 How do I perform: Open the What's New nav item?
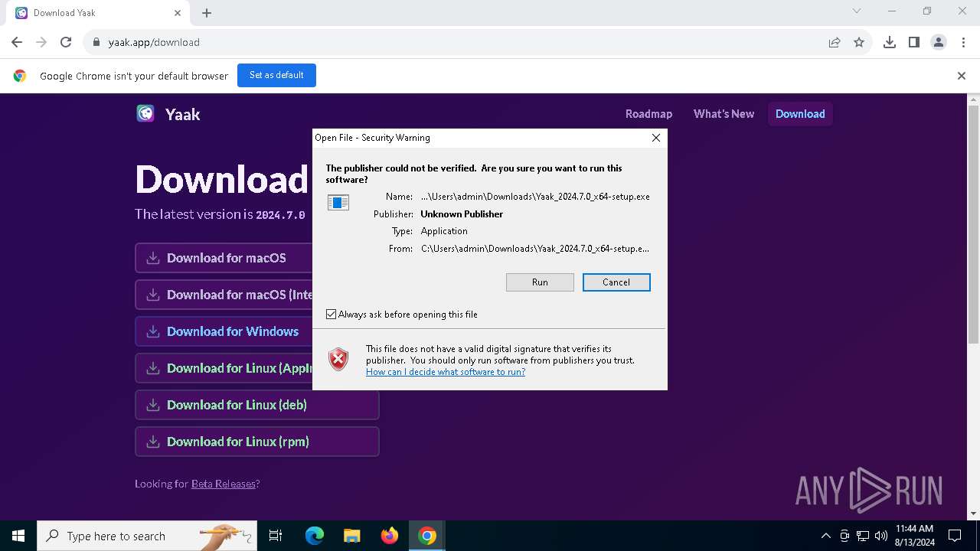click(724, 114)
